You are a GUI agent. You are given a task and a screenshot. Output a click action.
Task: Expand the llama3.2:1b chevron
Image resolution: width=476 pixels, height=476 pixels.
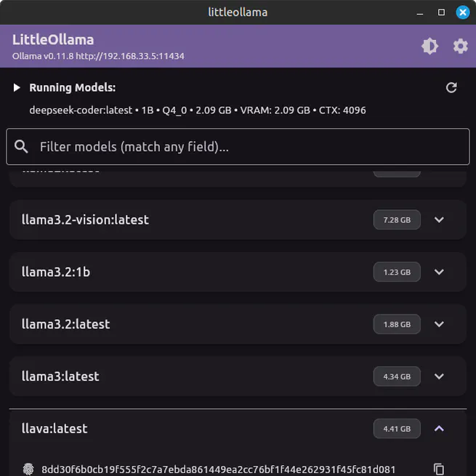(439, 272)
